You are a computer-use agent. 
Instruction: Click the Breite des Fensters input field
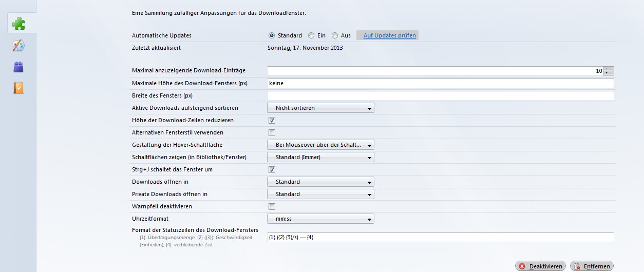(441, 96)
